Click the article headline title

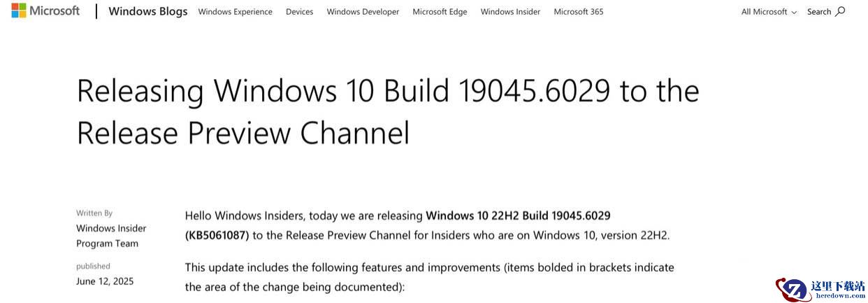coord(388,111)
